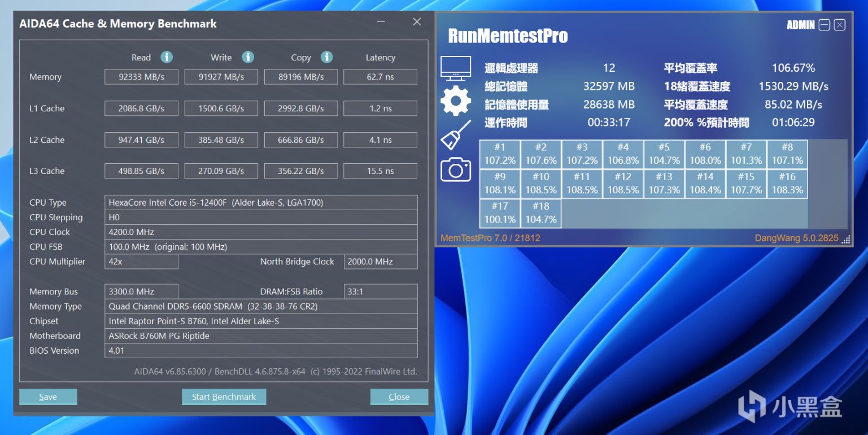Close the RunMemtestPro window
The image size is (868, 435).
point(840,25)
